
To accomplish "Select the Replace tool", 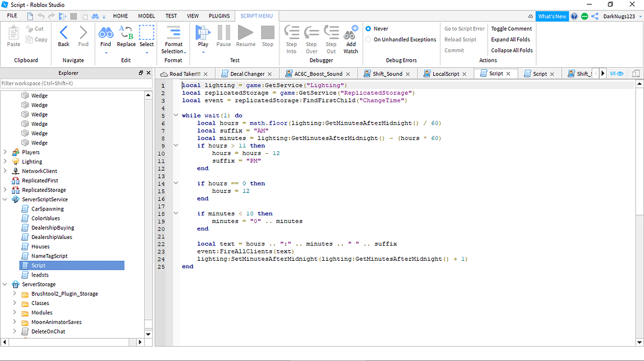I will (126, 35).
